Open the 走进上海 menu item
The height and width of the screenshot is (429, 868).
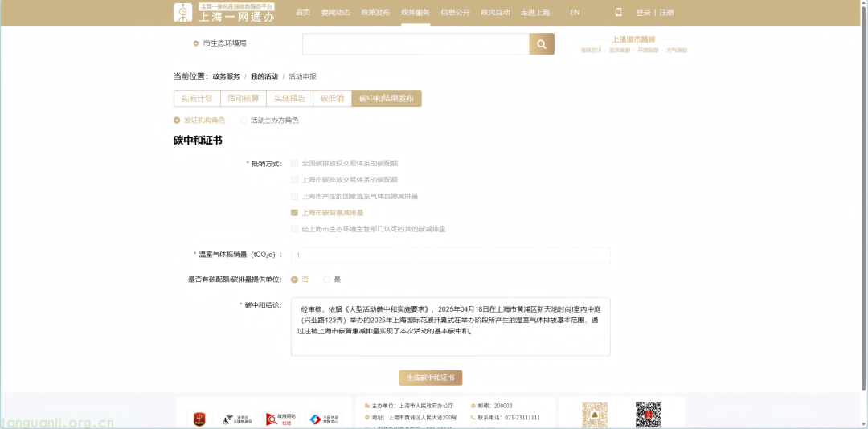tap(534, 12)
